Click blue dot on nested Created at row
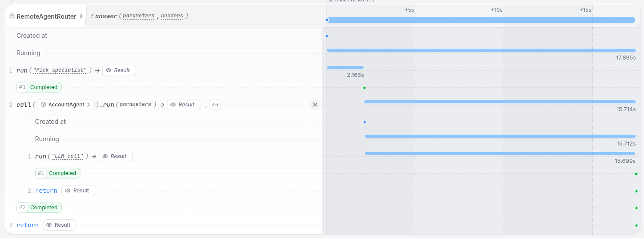 (364, 122)
